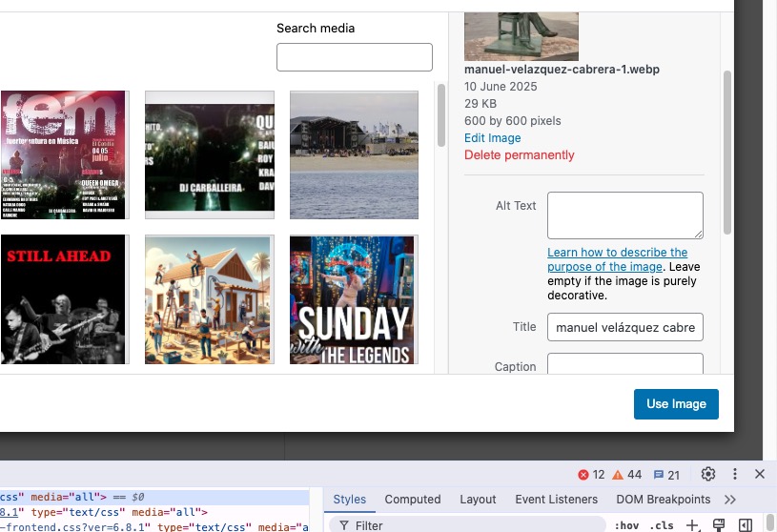777x532 pixels.
Task: Click the blue issues count icon
Action: (658, 475)
